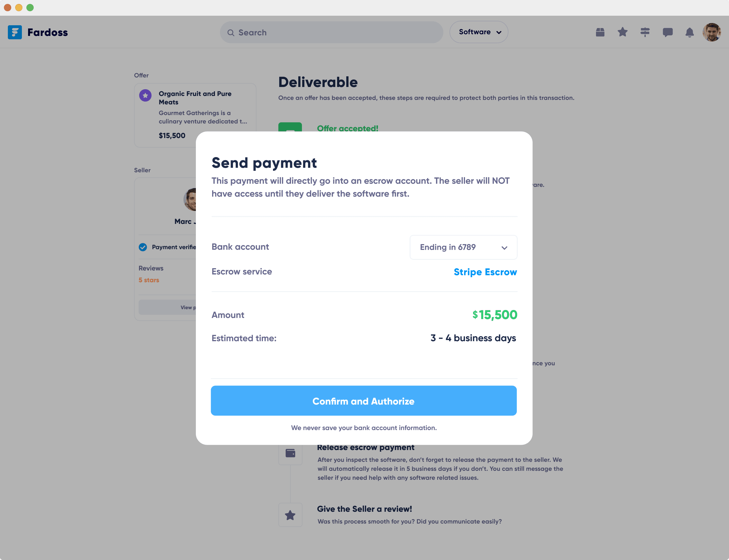Open the orders package icon

600,32
